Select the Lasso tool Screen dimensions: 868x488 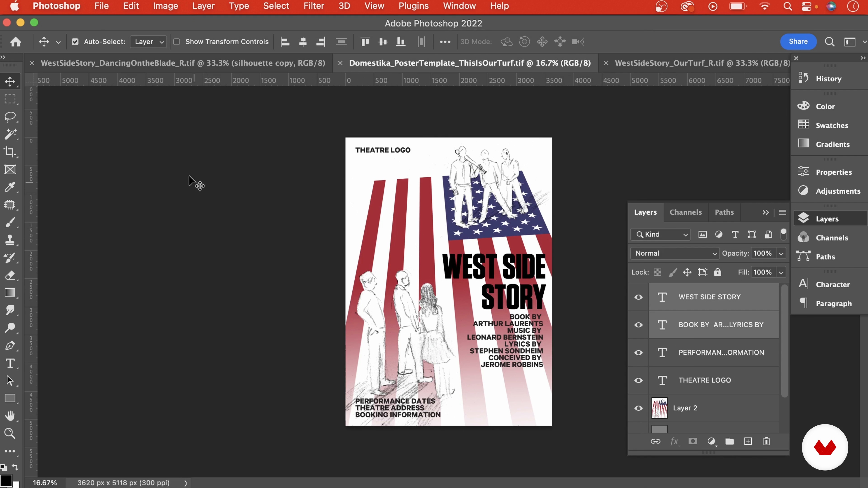point(10,117)
